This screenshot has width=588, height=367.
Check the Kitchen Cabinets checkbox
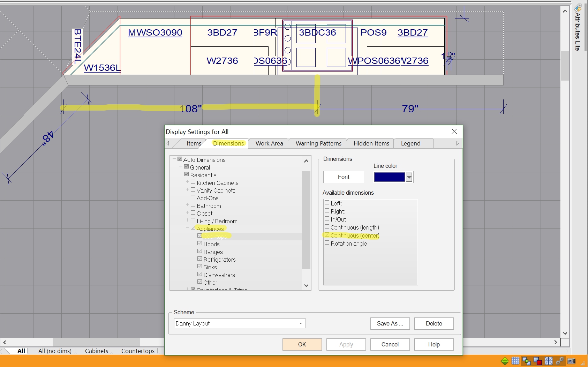click(x=193, y=182)
